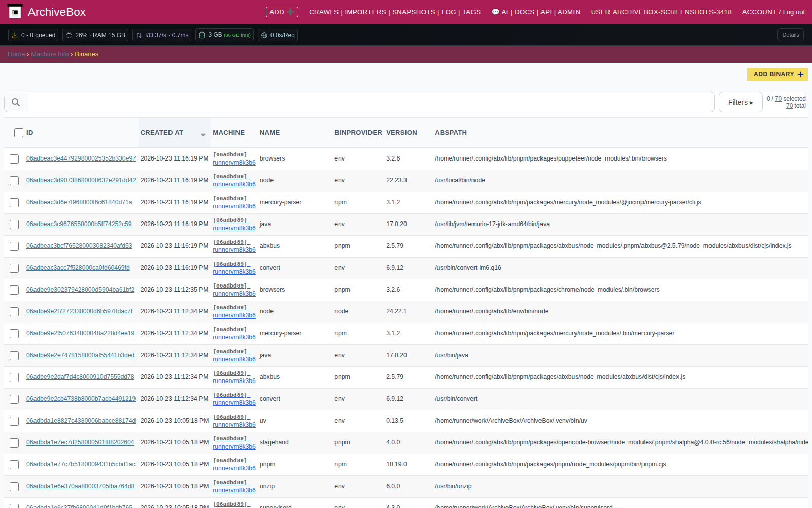
Task: Expand the Details status panel
Action: point(790,35)
